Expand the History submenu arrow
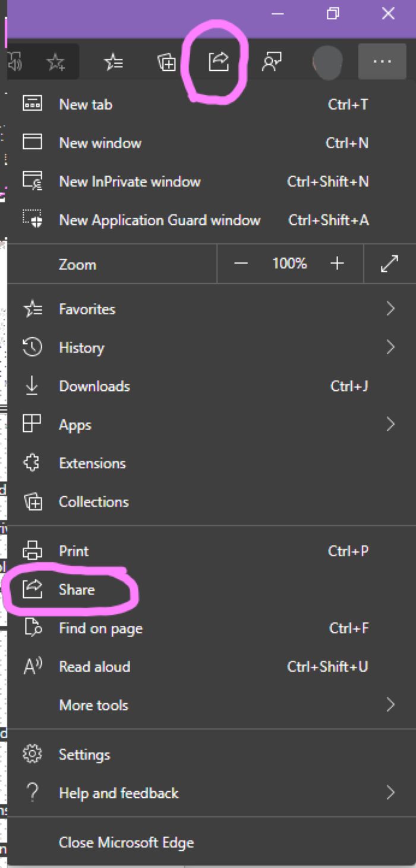This screenshot has width=416, height=868. point(390,347)
